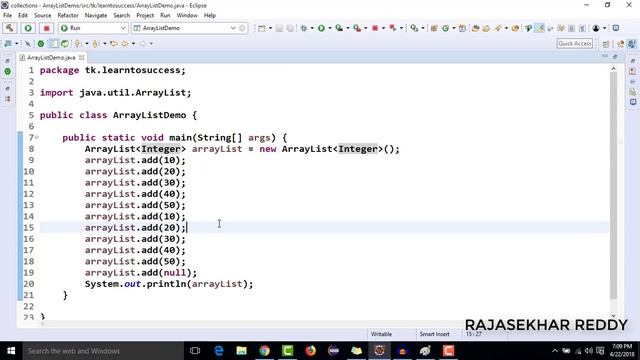640x360 pixels.
Task: Click the Search flashlight icon in toolbar
Action: (x=498, y=28)
